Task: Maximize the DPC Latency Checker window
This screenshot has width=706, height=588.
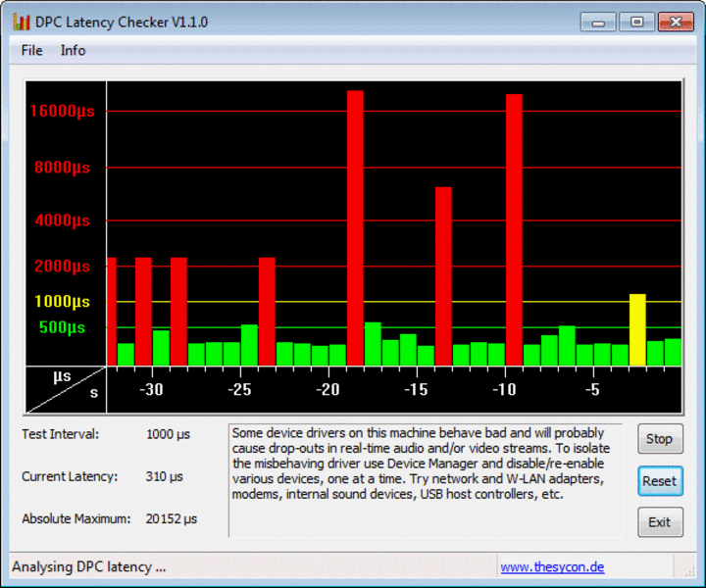Action: pos(636,22)
